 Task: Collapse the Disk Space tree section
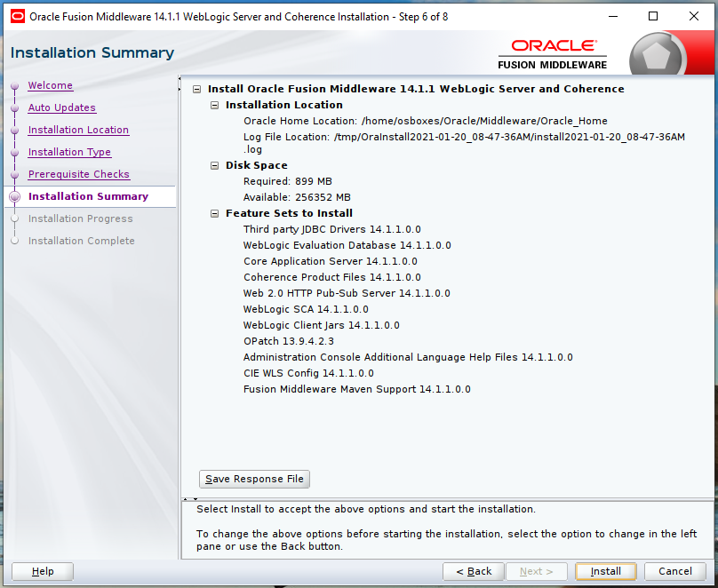(x=214, y=165)
